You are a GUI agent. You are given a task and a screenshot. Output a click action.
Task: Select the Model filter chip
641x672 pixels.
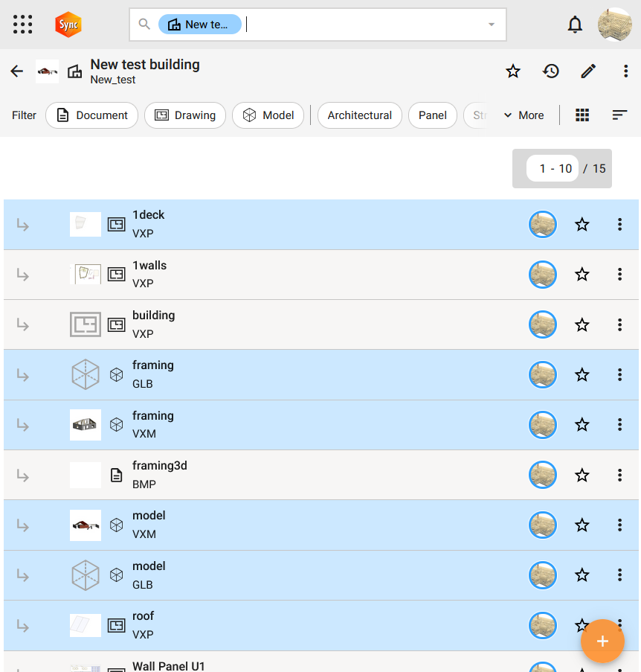pos(268,115)
